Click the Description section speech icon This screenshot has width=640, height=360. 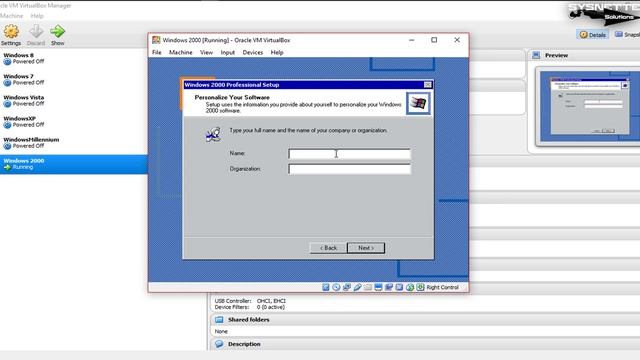pyautogui.click(x=219, y=344)
